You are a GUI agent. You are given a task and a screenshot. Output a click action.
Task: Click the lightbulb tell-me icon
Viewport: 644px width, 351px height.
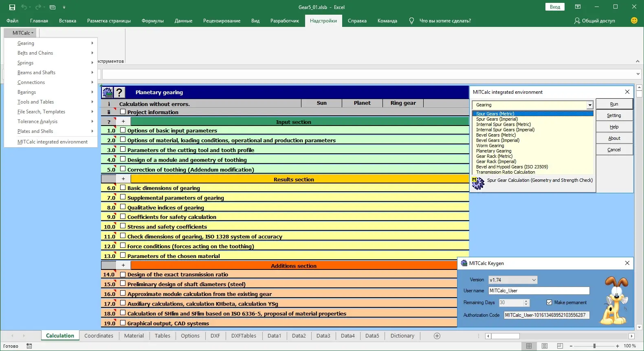pos(411,21)
